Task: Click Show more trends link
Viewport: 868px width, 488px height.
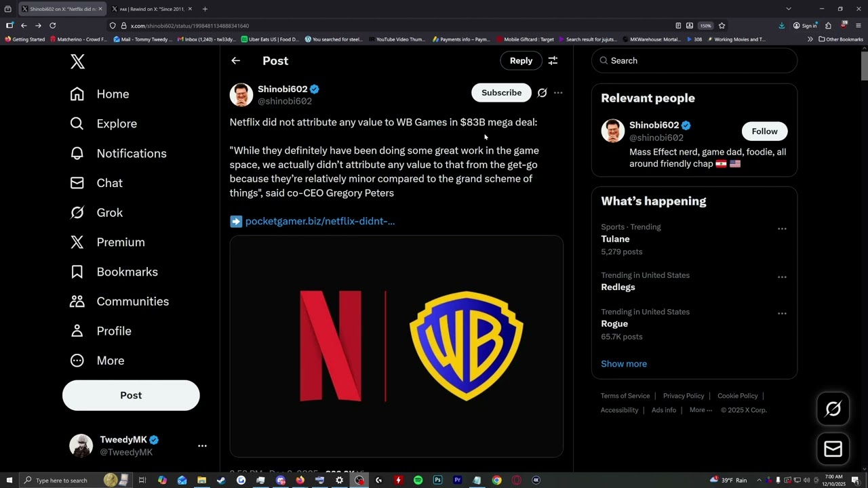Action: pos(624,364)
